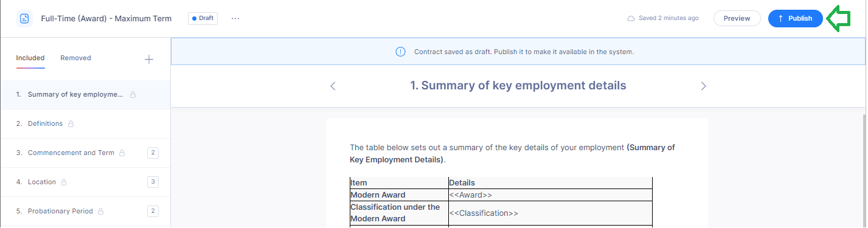Image resolution: width=868 pixels, height=228 pixels.
Task: Click the lock icon on the Summary clause
Action: 133,95
